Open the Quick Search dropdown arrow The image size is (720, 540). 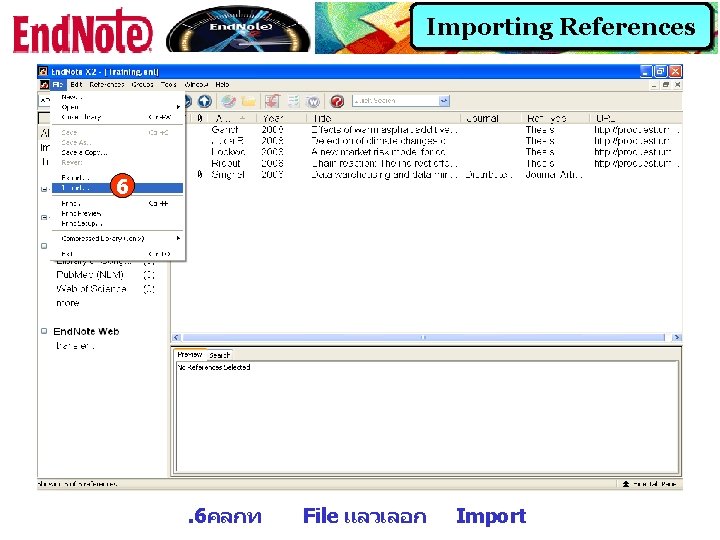click(x=444, y=101)
